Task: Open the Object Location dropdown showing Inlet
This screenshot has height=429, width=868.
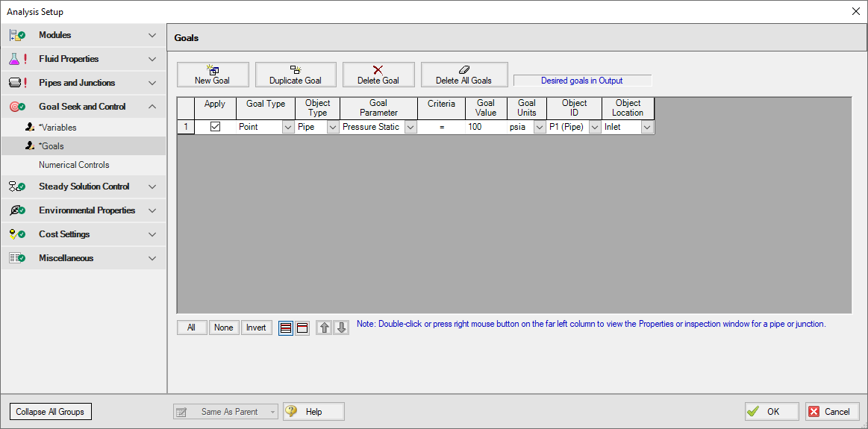Action: tap(646, 128)
